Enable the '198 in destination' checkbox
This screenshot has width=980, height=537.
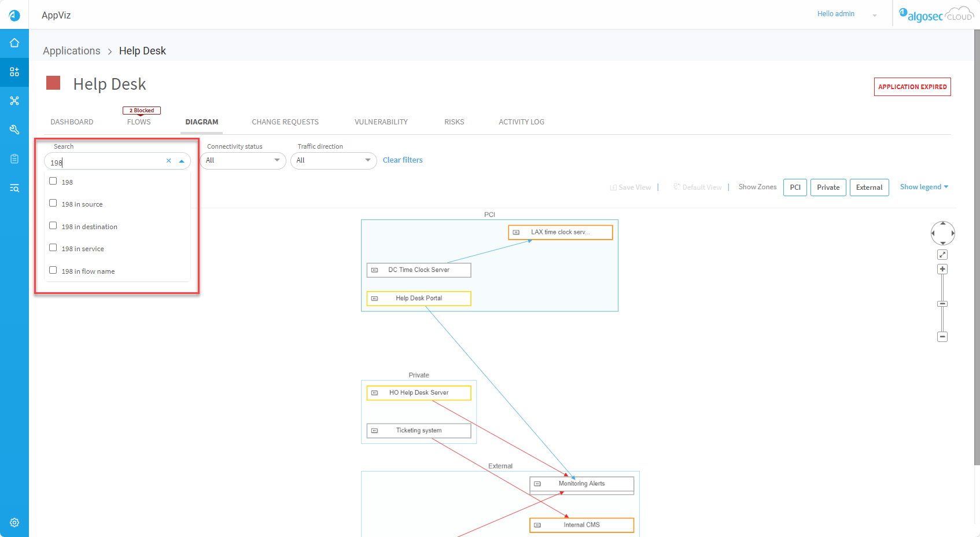(53, 226)
